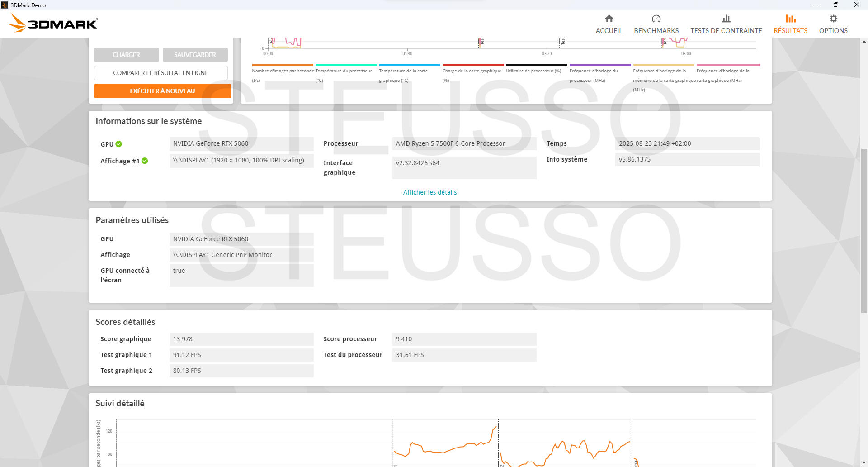Click the green GPU status checkmark
This screenshot has width=868, height=467.
click(119, 144)
